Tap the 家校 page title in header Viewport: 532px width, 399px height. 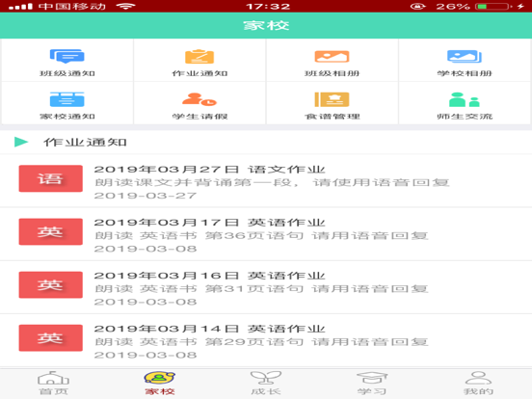click(x=266, y=25)
